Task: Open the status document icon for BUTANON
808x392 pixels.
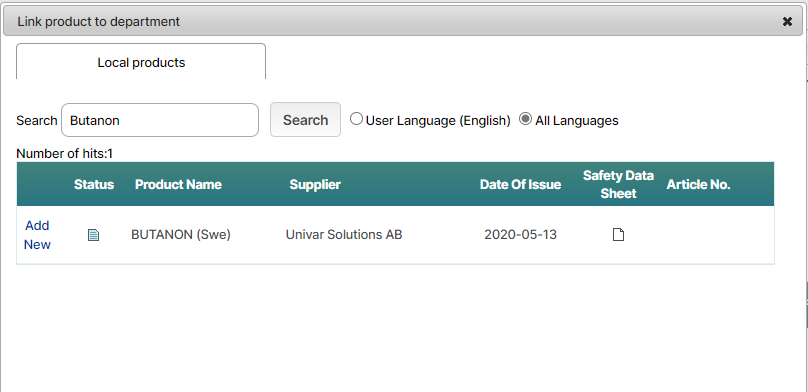Action: coord(93,235)
